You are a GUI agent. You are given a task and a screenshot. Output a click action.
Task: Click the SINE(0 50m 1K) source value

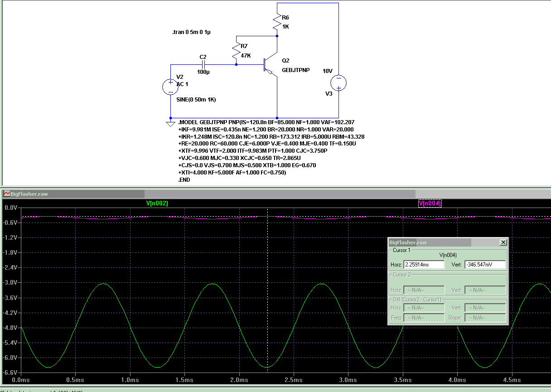coord(196,99)
